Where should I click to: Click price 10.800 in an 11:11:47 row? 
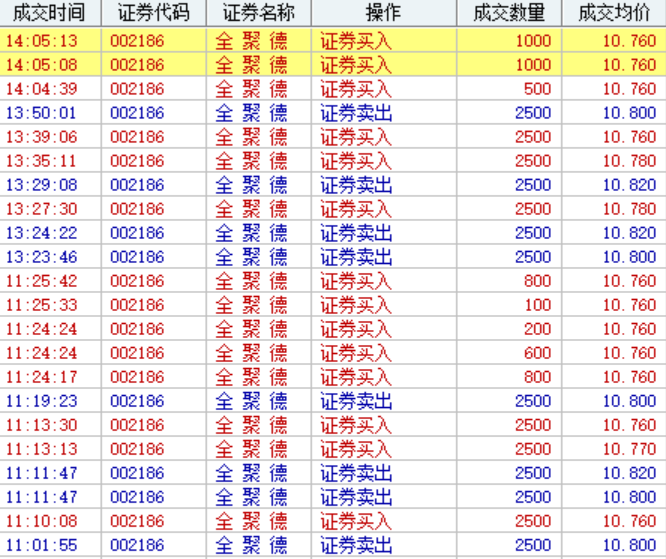[629, 497]
